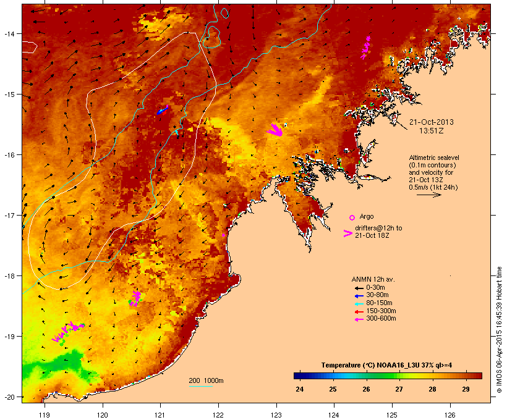Click the magenta drifter cluster near 120.6E 18.4S

(x=136, y=298)
